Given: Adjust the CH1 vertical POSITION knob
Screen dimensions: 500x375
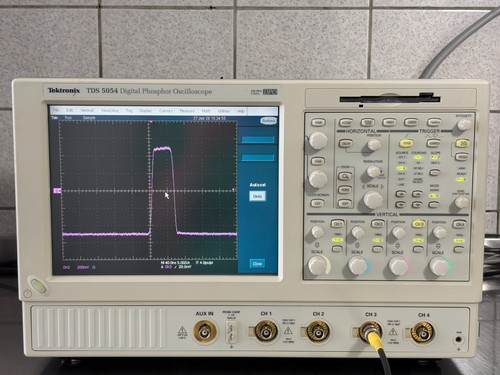Looking at the screenshot, I should click(x=317, y=232).
